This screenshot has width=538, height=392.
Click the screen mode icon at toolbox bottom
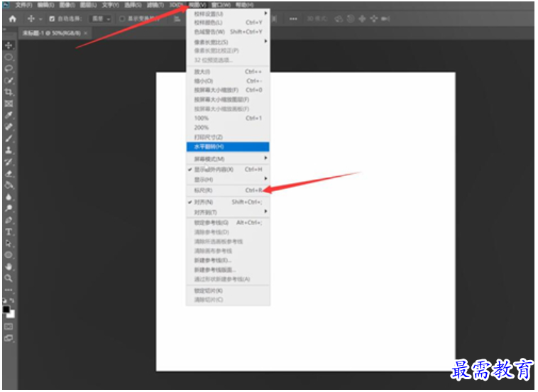(x=9, y=338)
